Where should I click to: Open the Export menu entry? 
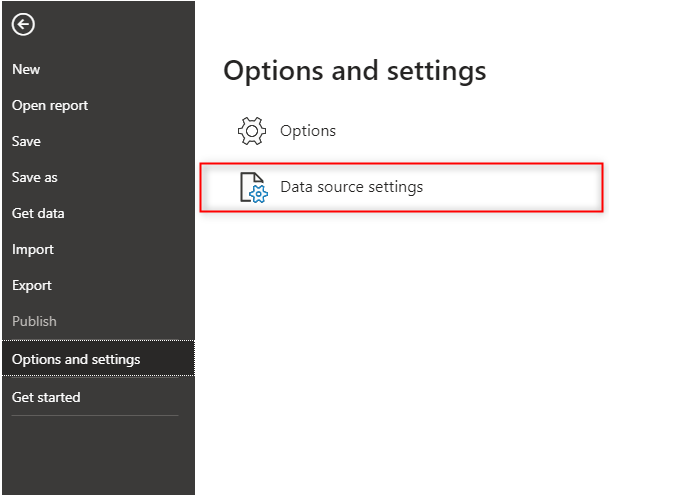coord(32,286)
